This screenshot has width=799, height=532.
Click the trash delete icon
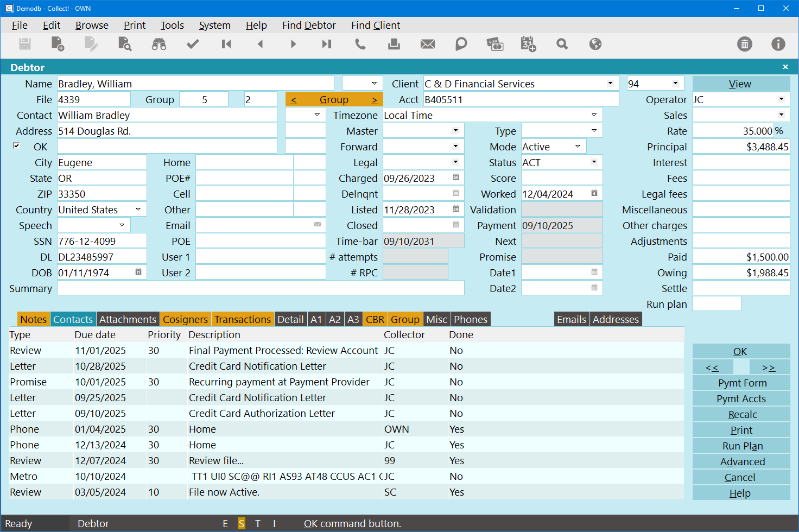point(745,44)
